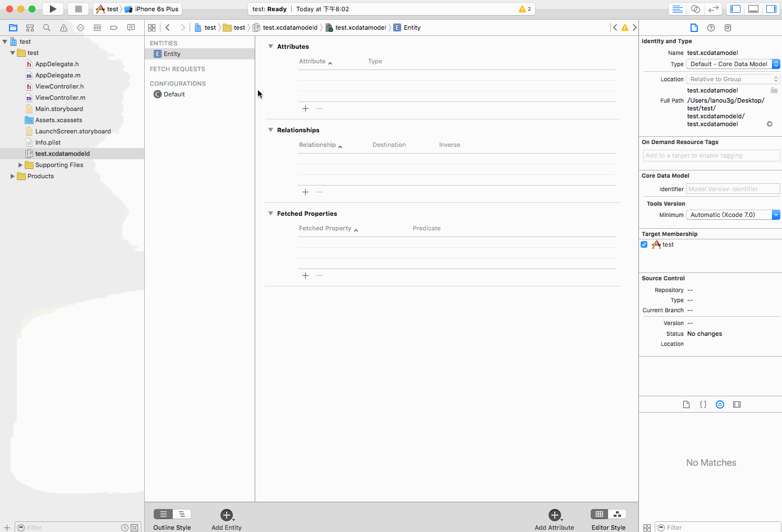This screenshot has height=532, width=782.
Task: Show the Data Model inspector
Action: pos(728,27)
